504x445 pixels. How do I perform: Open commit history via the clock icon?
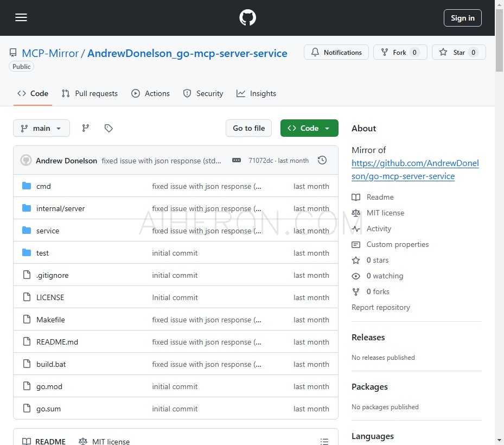click(322, 161)
